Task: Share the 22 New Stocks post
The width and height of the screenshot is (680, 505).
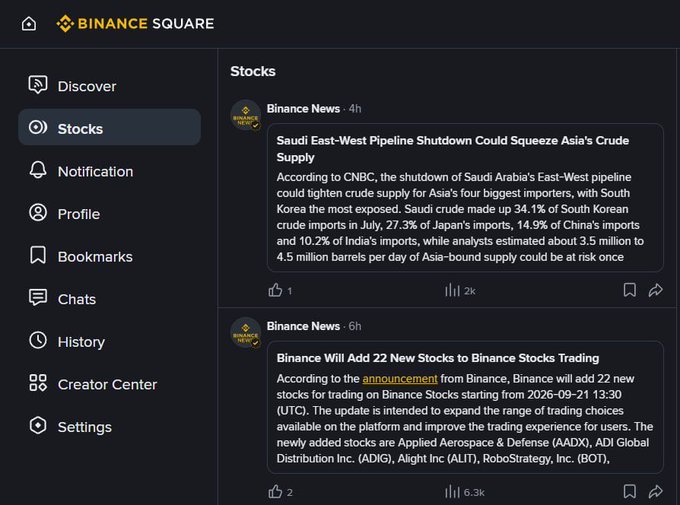Action: [655, 492]
